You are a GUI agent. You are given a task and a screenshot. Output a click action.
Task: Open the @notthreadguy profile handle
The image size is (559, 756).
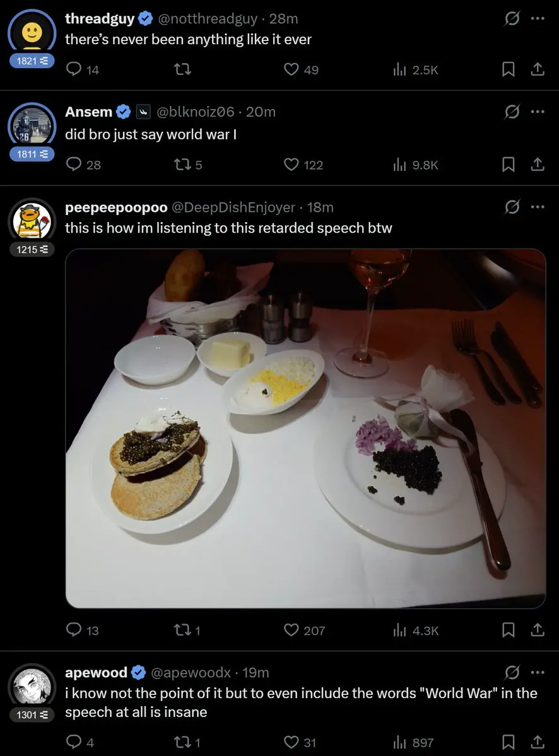coord(208,19)
